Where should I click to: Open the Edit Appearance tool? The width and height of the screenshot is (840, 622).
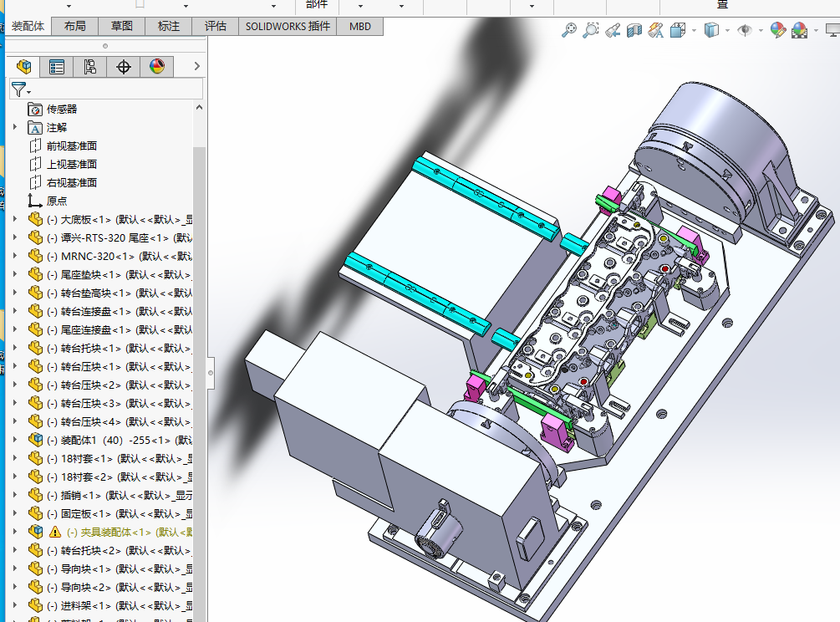(x=778, y=31)
